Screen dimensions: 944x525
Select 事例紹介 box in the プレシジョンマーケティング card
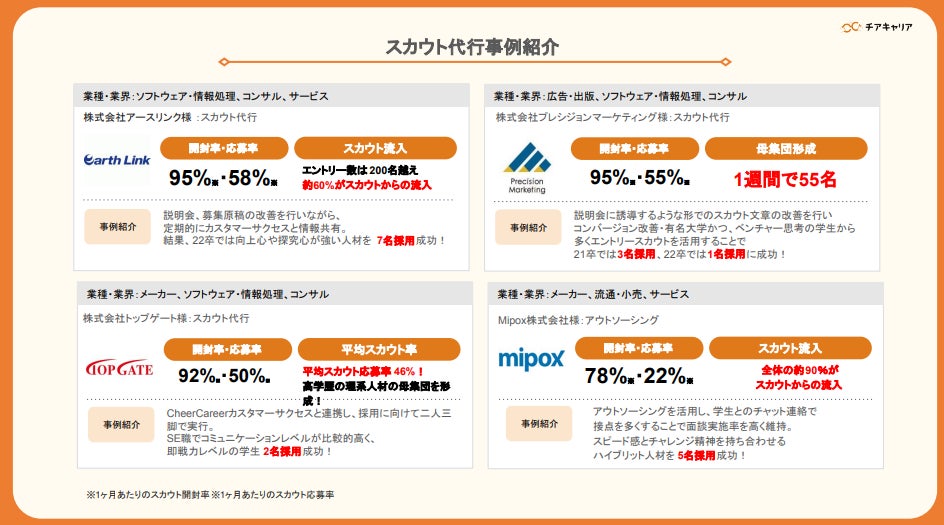[x=527, y=227]
